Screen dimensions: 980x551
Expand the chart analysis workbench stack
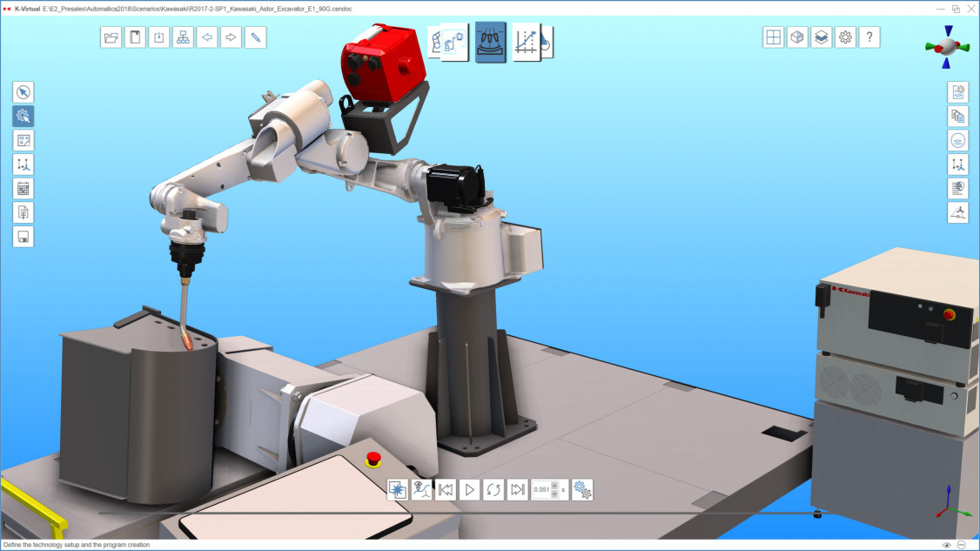coord(529,42)
